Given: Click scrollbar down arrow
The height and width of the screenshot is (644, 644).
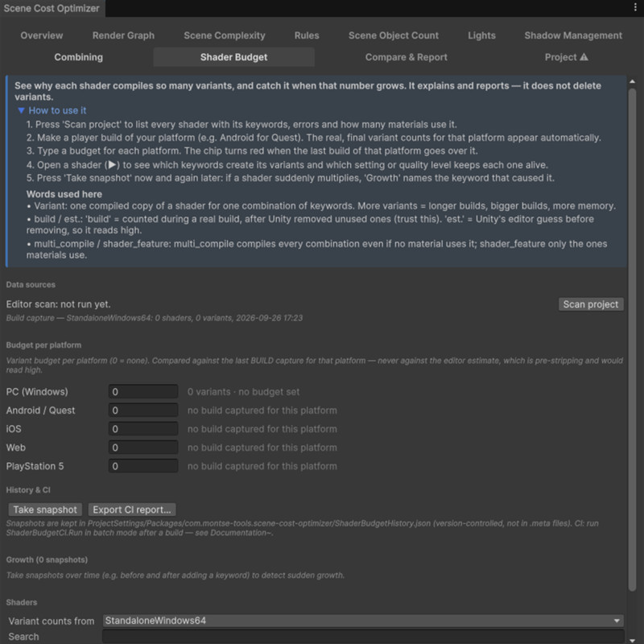Looking at the screenshot, I should (x=632, y=640).
